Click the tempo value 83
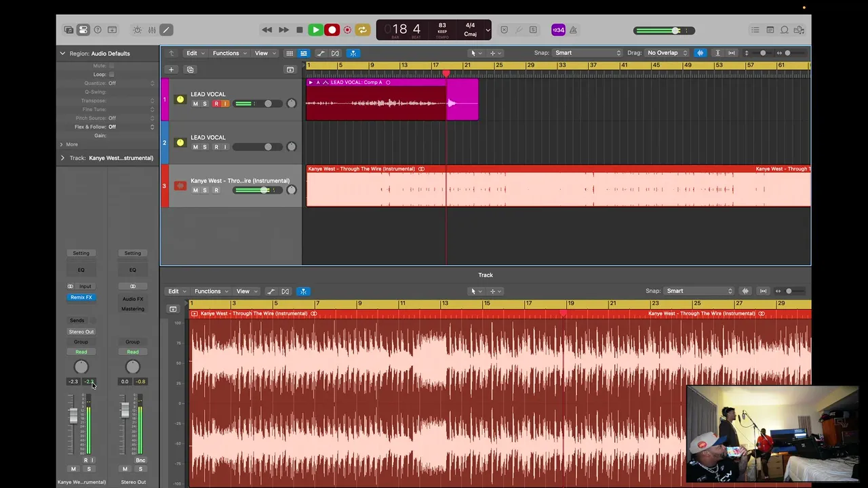Image resolution: width=868 pixels, height=488 pixels. 442,26
